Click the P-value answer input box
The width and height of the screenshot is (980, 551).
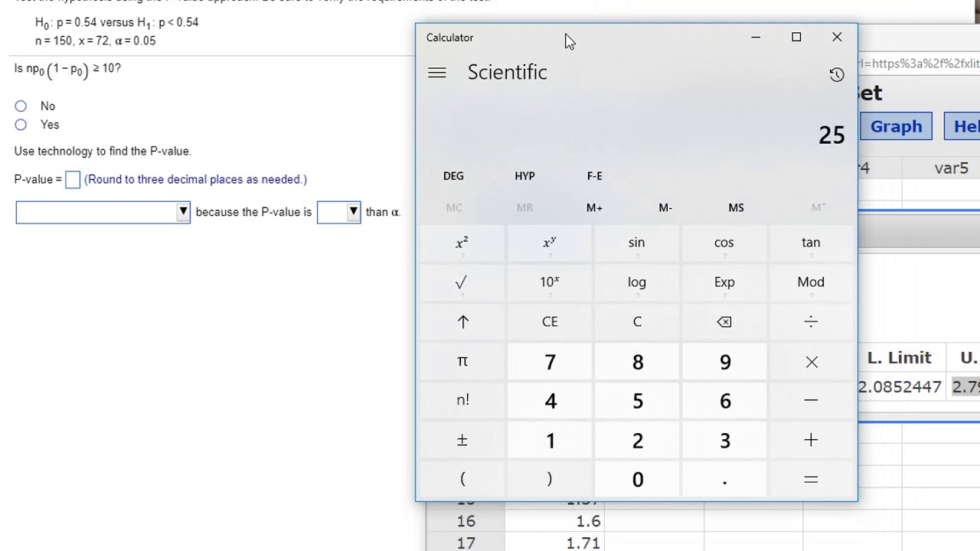tap(73, 180)
